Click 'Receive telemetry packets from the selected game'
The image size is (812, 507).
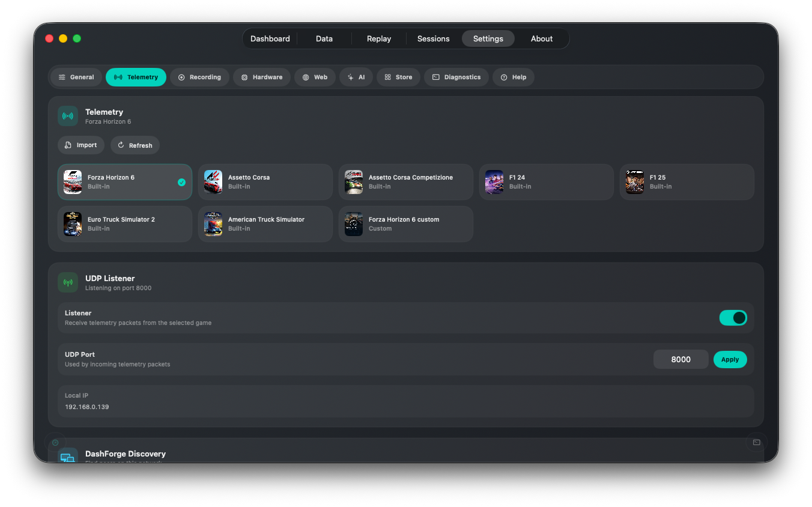[138, 323]
